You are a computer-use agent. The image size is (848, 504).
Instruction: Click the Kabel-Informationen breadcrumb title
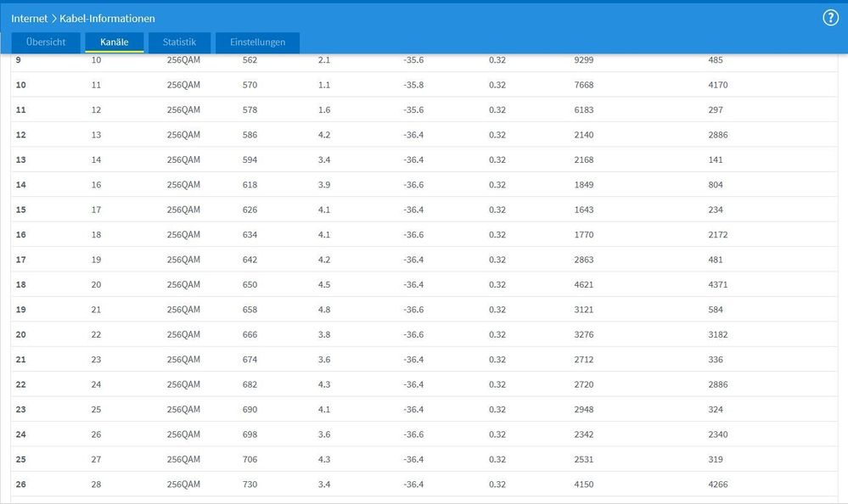pyautogui.click(x=107, y=19)
